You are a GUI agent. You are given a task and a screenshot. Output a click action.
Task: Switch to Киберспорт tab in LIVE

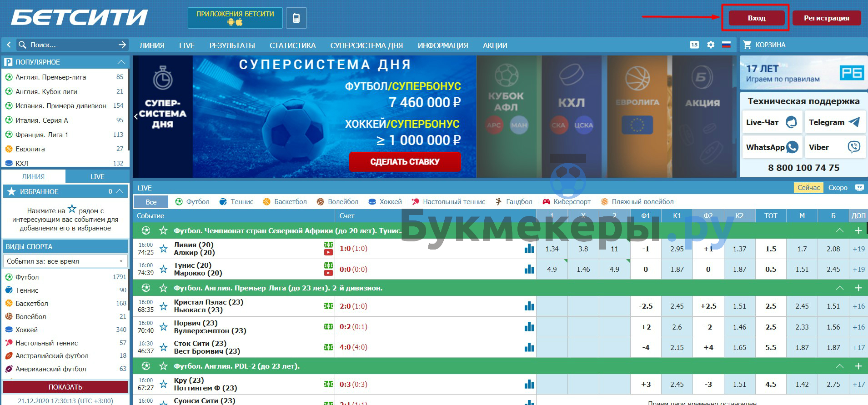(x=567, y=201)
